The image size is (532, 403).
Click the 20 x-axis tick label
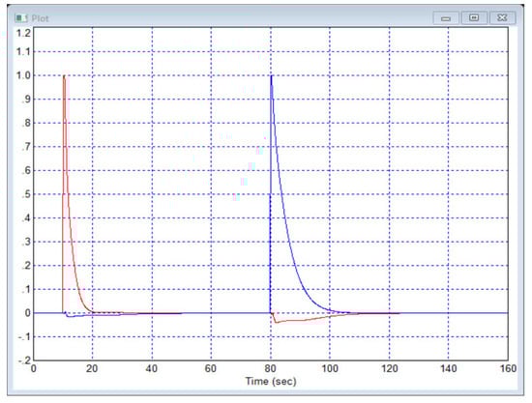click(x=92, y=368)
